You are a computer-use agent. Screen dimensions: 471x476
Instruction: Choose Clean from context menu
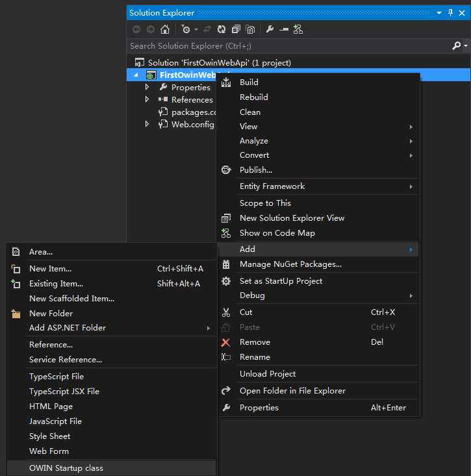coord(318,112)
